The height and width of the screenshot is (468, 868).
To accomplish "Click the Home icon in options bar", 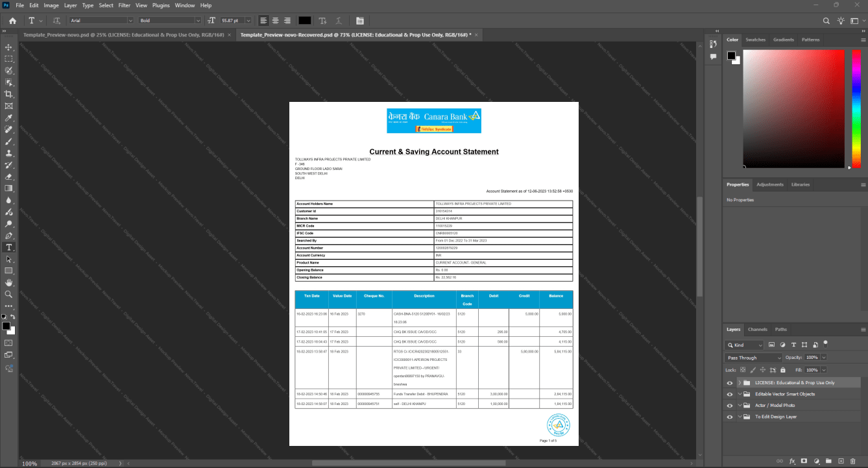I will pos(12,21).
